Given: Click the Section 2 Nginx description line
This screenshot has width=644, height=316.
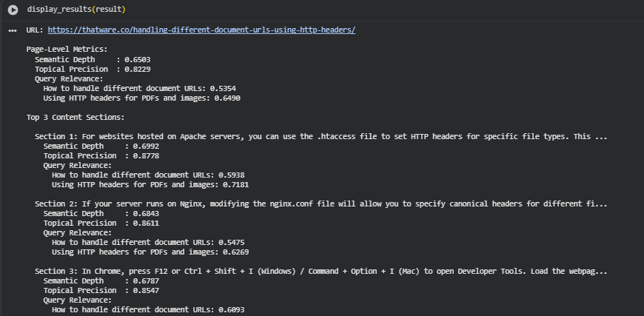Looking at the screenshot, I should click(321, 204).
